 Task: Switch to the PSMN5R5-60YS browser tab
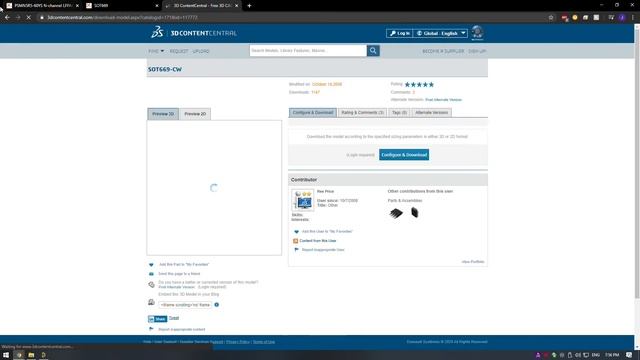click(x=42, y=6)
